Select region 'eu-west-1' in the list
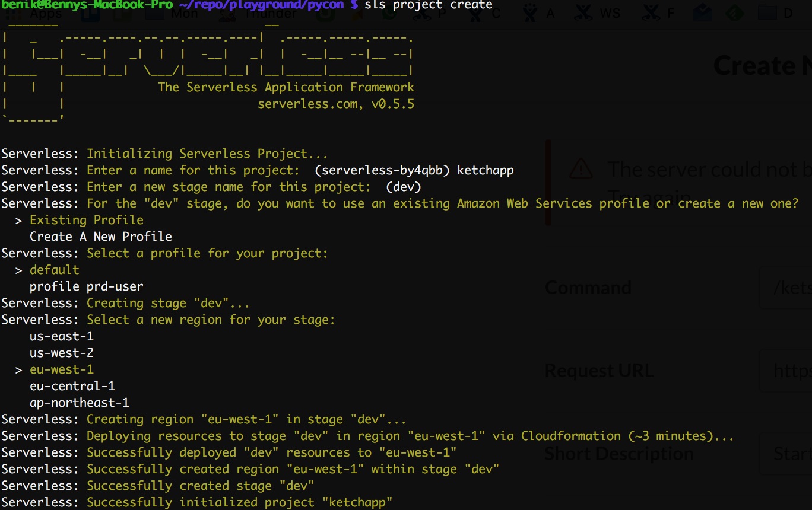 coord(62,369)
